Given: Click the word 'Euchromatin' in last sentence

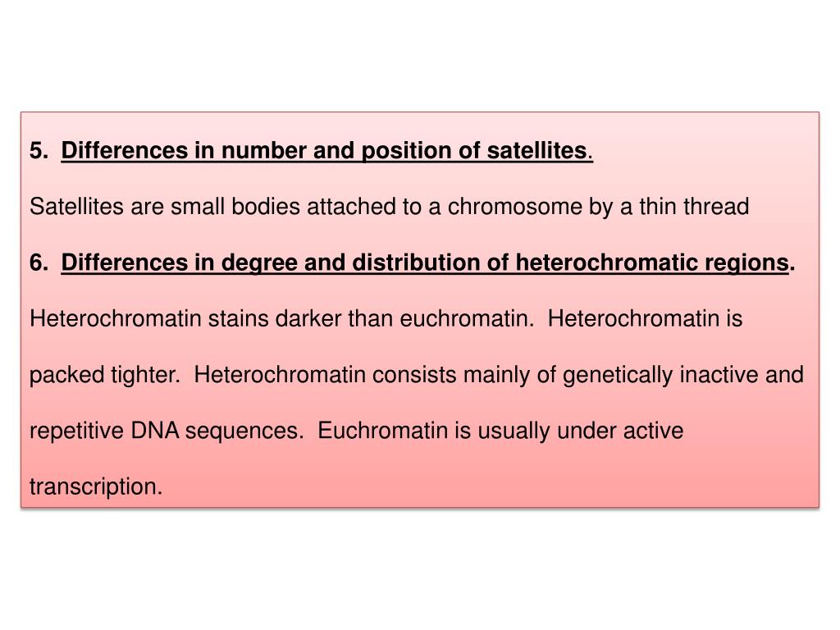Looking at the screenshot, I should [382, 431].
